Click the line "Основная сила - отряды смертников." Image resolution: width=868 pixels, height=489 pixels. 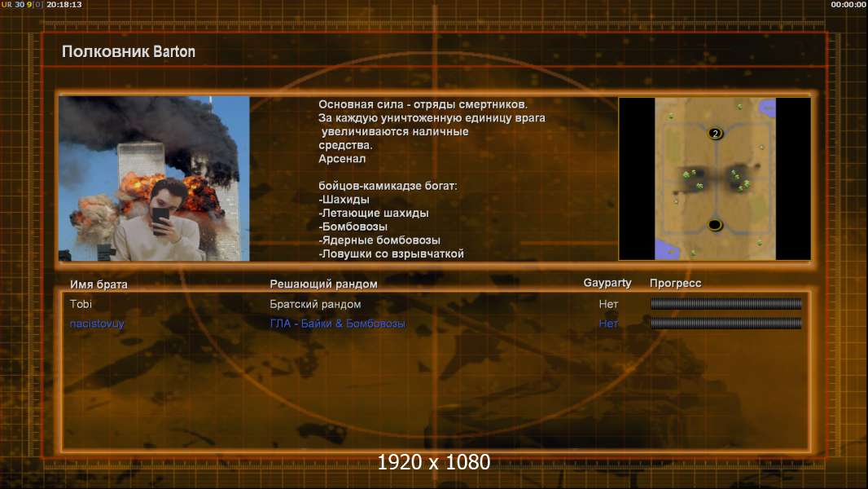[423, 104]
